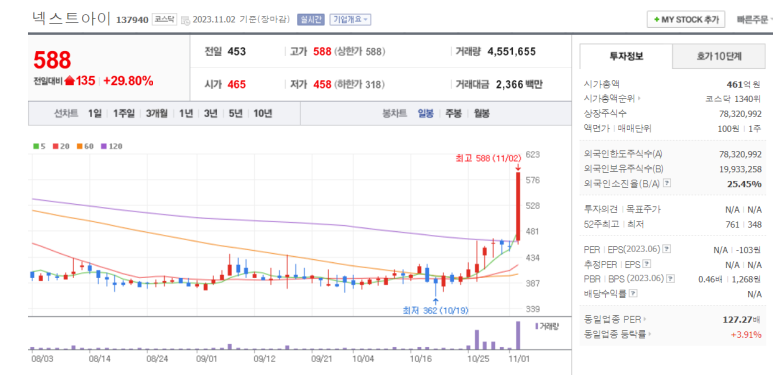Click the tall 11/02 red candlestick

(x=518, y=206)
